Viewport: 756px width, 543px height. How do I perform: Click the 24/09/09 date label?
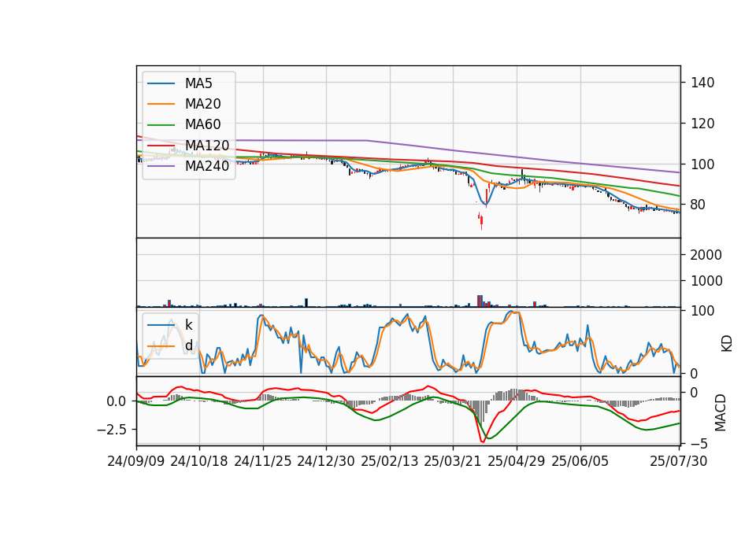click(136, 461)
